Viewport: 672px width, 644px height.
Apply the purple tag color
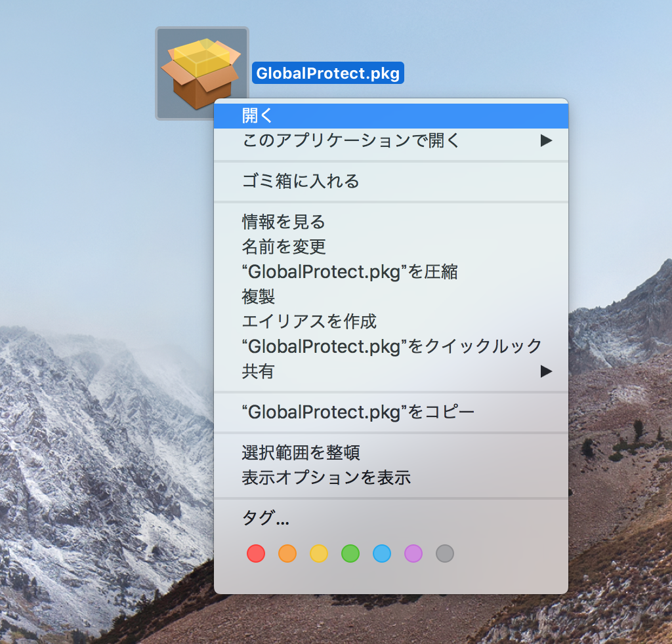(413, 553)
